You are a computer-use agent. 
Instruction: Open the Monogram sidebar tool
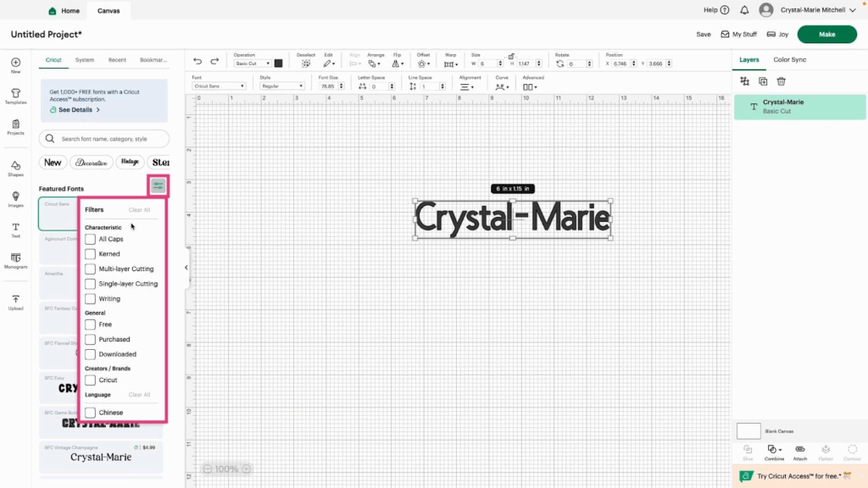coord(15,261)
